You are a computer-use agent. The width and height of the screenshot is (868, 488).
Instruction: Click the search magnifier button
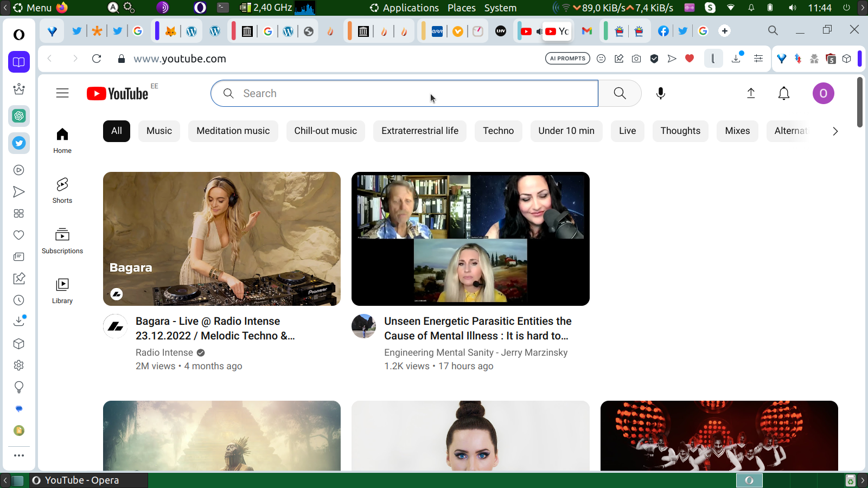tap(620, 93)
